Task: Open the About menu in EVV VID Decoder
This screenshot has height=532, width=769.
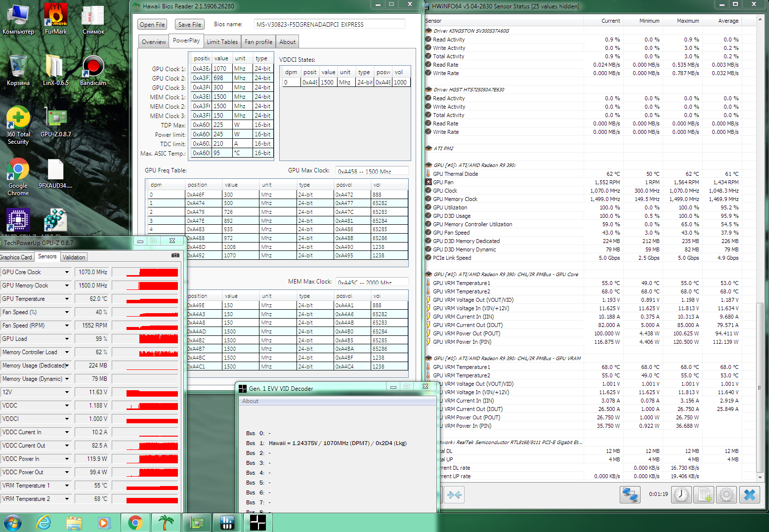Action: 250,401
